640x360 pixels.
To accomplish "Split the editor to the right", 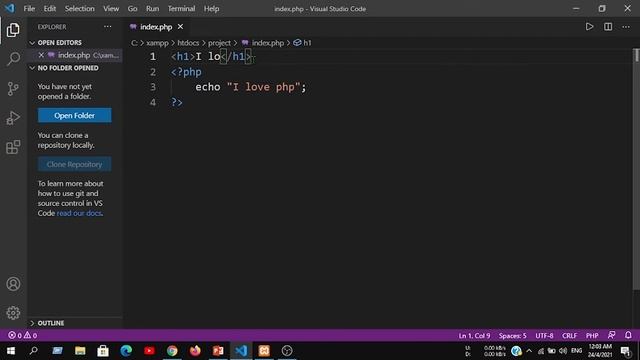I will (608, 27).
